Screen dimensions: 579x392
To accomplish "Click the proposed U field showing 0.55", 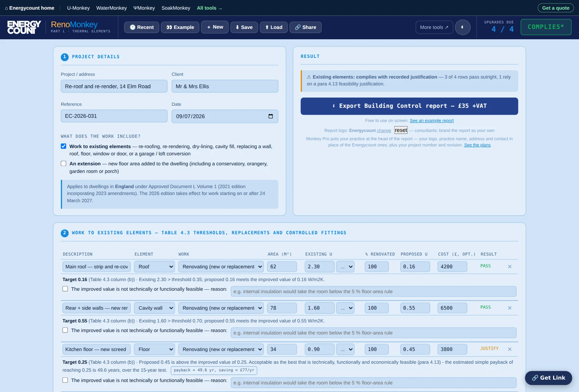I will (x=415, y=308).
